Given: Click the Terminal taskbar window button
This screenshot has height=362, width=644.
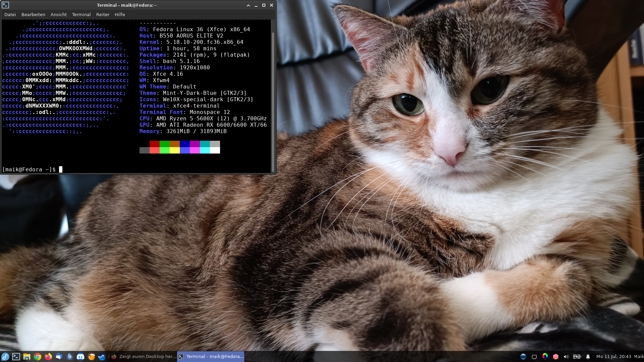Looking at the screenshot, I should click(211, 357).
